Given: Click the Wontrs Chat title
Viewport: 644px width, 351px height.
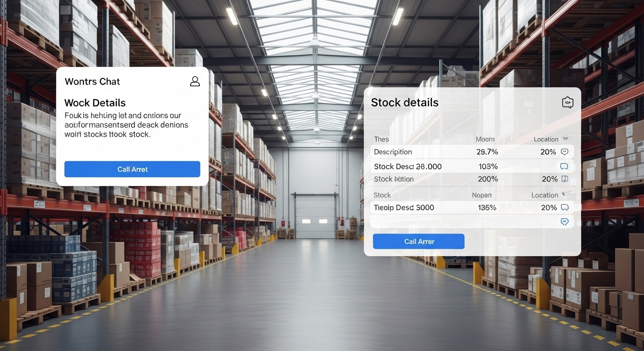Looking at the screenshot, I should (92, 81).
